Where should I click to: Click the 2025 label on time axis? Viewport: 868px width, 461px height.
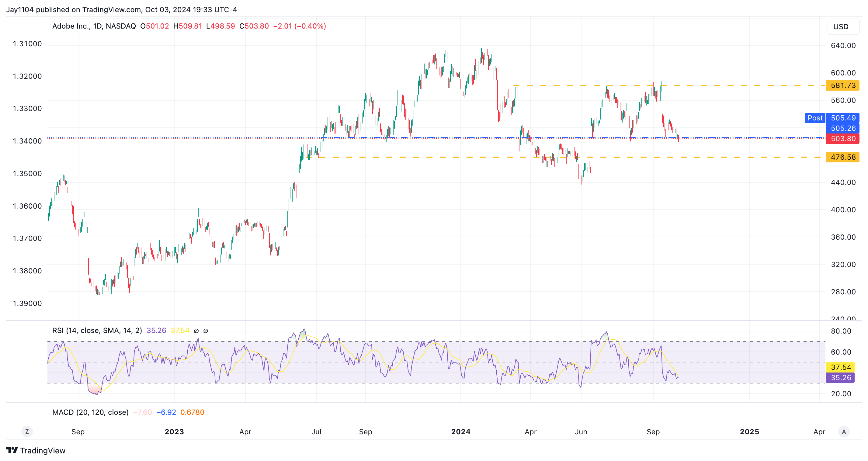tap(749, 432)
